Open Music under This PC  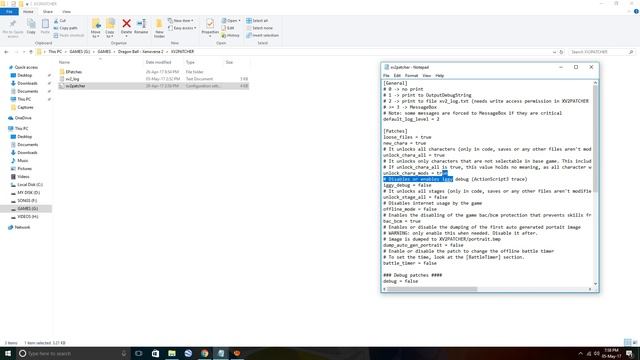[23, 161]
